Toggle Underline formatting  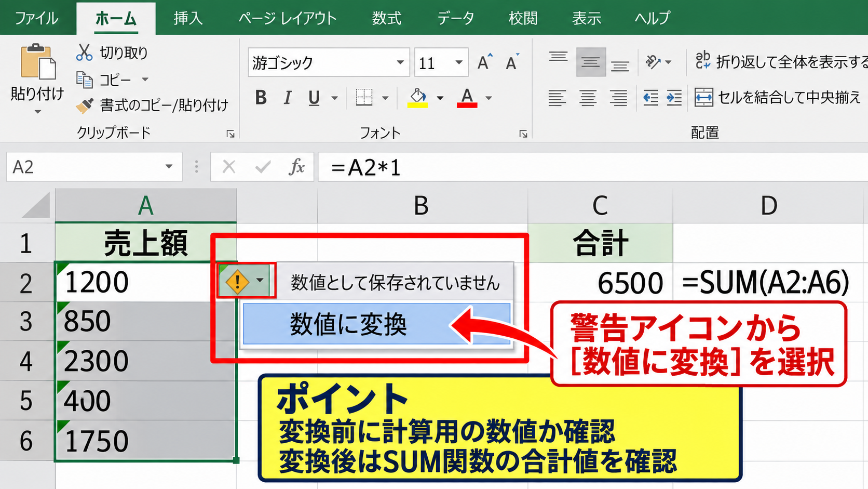[x=314, y=98]
